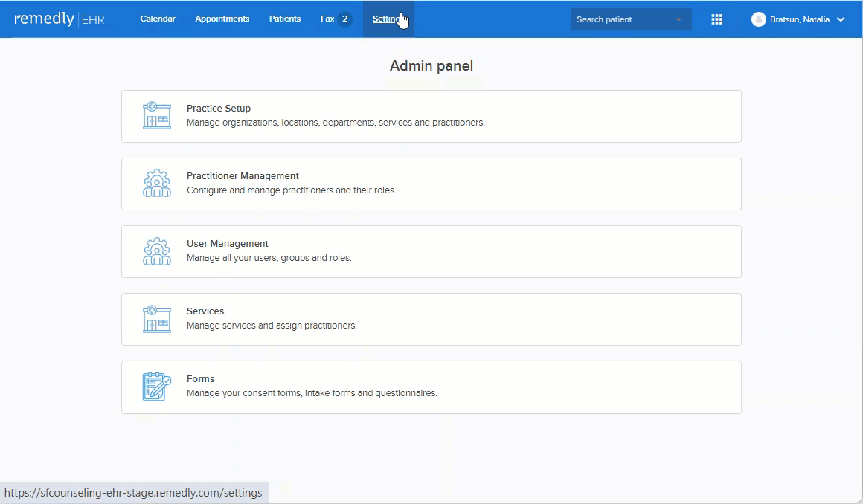This screenshot has height=504, width=863.
Task: Go to the Appointments tab
Action: click(x=222, y=19)
